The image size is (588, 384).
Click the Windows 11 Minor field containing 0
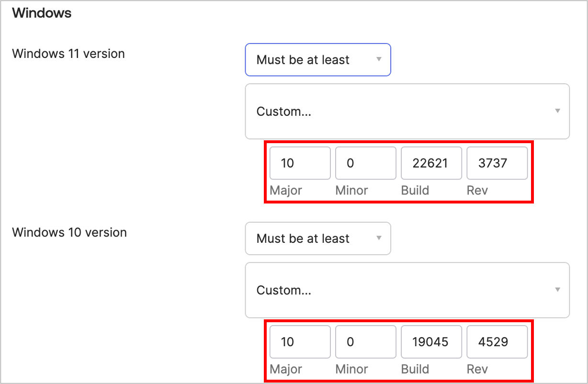coord(365,163)
